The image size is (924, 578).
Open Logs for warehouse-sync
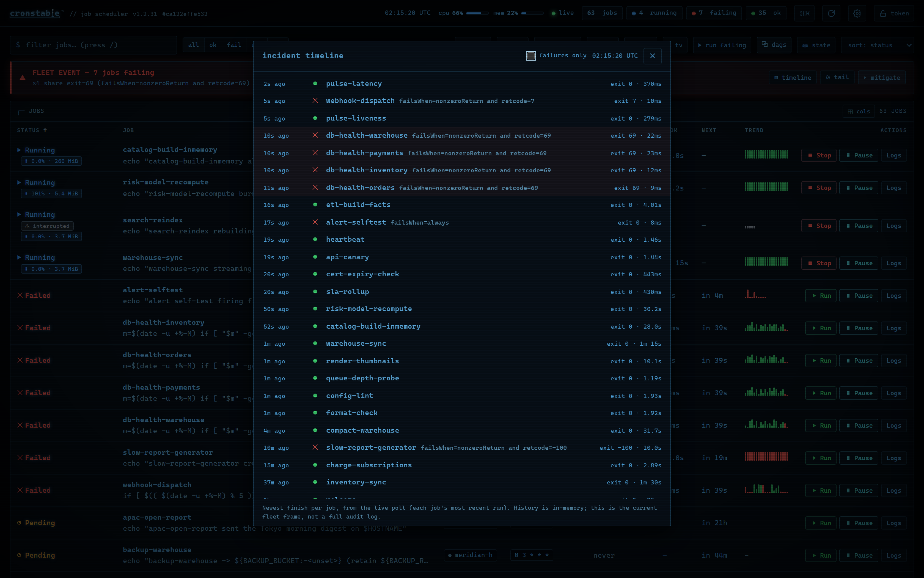(x=893, y=263)
